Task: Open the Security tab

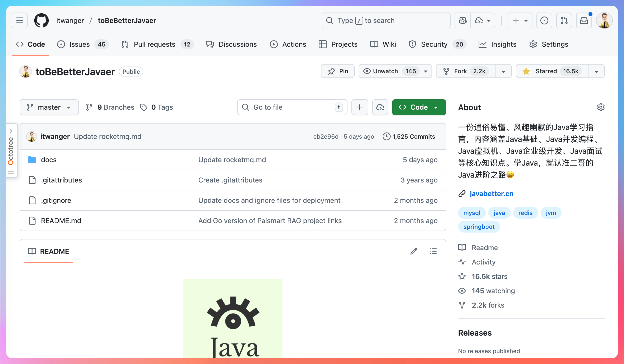Action: click(434, 44)
